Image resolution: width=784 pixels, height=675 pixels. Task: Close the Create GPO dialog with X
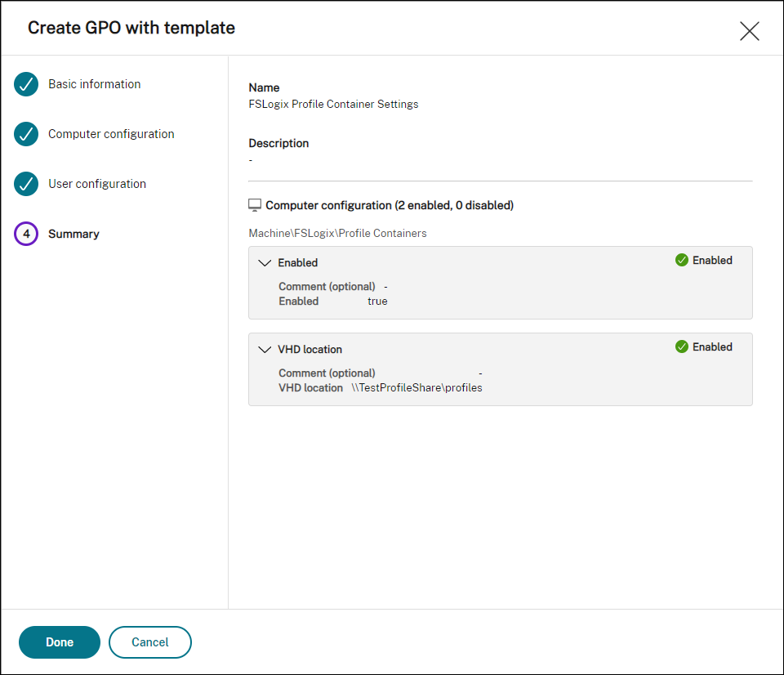(x=749, y=31)
